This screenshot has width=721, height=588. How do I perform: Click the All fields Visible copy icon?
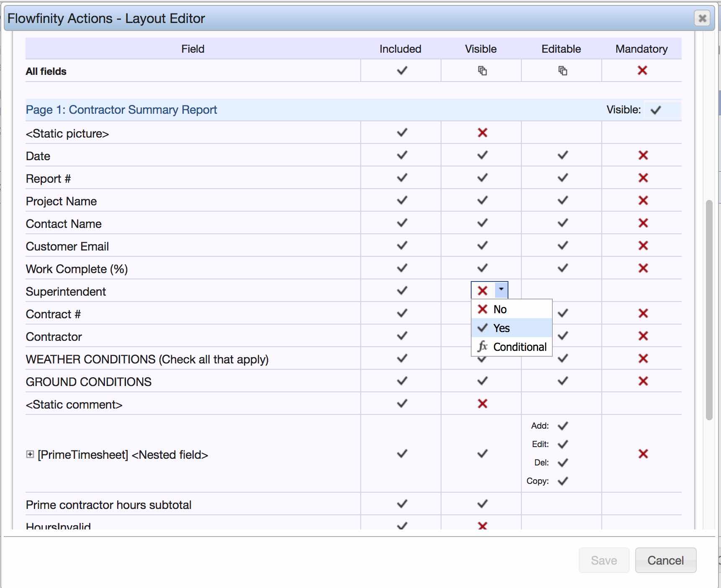tap(482, 71)
